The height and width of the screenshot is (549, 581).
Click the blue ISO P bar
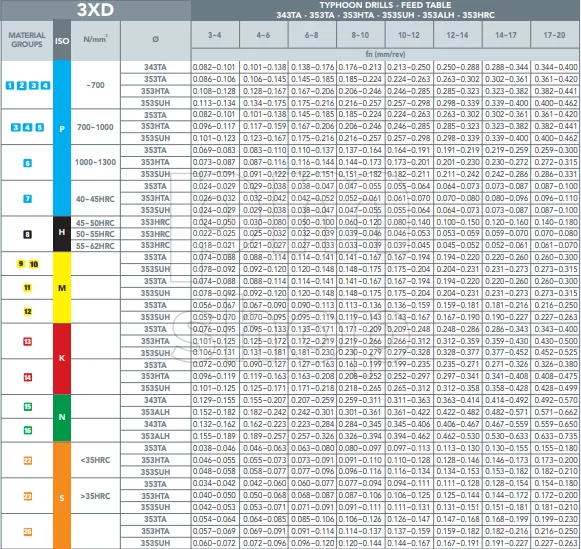pos(62,138)
